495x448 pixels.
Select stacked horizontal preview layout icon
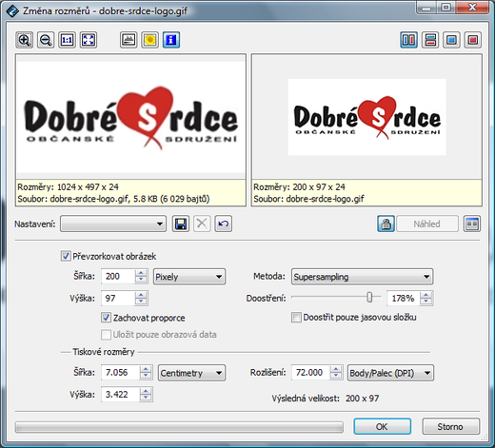pos(430,40)
